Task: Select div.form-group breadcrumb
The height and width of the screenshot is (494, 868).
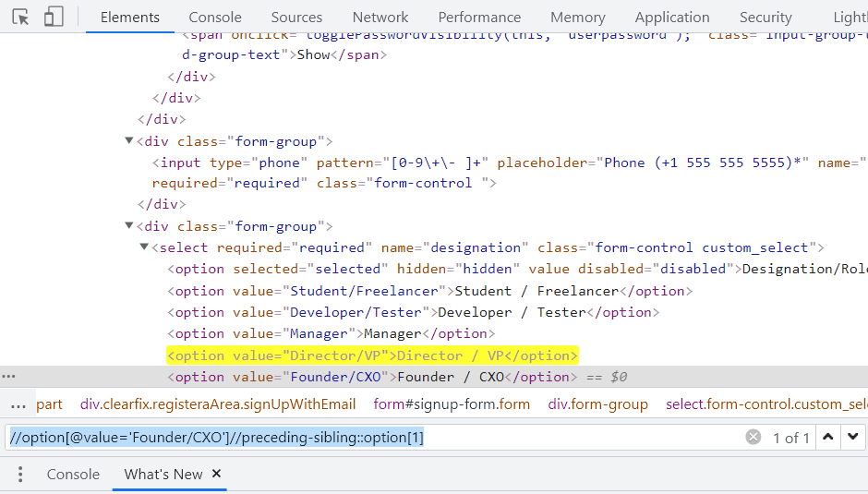Action: pos(597,404)
